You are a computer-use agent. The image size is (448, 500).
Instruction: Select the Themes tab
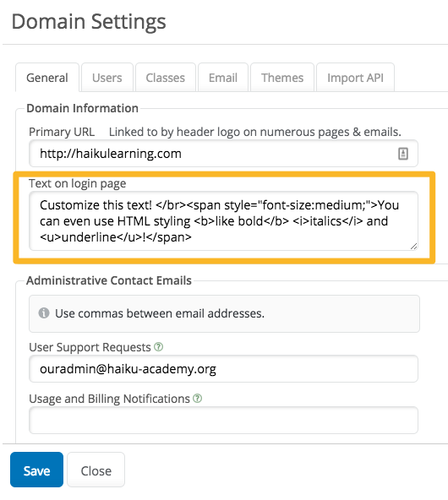click(282, 78)
